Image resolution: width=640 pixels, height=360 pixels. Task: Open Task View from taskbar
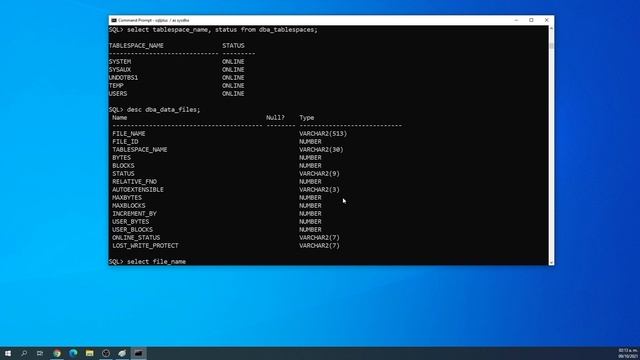(40, 353)
